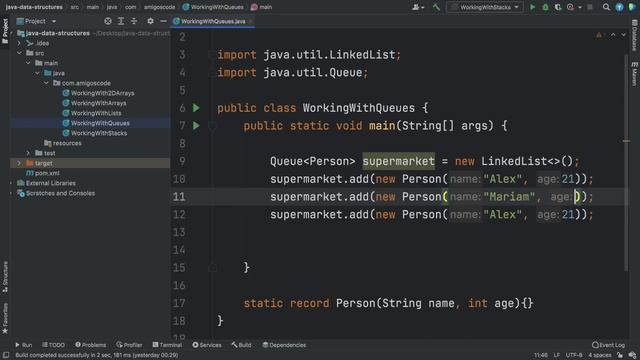Collapse the main folder in the tree
Screen dimensions: 640x360
[28, 63]
